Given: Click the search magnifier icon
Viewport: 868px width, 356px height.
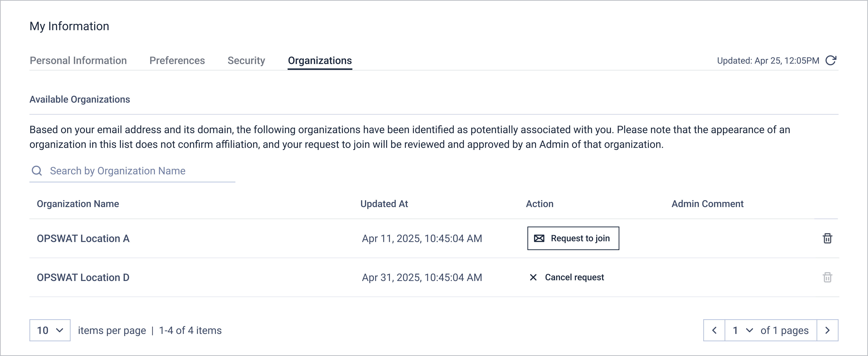Looking at the screenshot, I should point(37,171).
